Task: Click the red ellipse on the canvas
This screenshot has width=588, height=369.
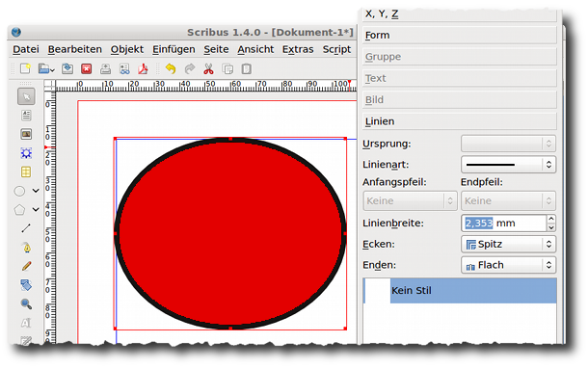Action: tap(230, 233)
